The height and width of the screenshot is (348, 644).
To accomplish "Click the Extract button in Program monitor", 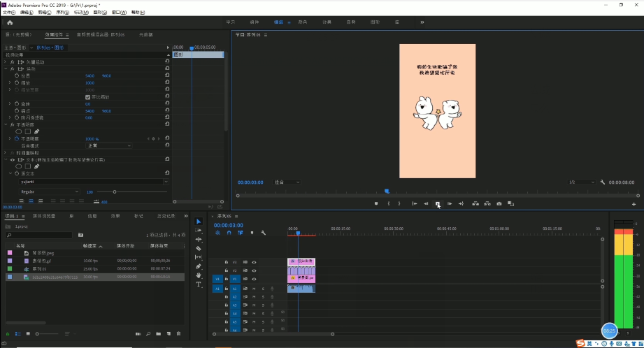I will coord(487,203).
